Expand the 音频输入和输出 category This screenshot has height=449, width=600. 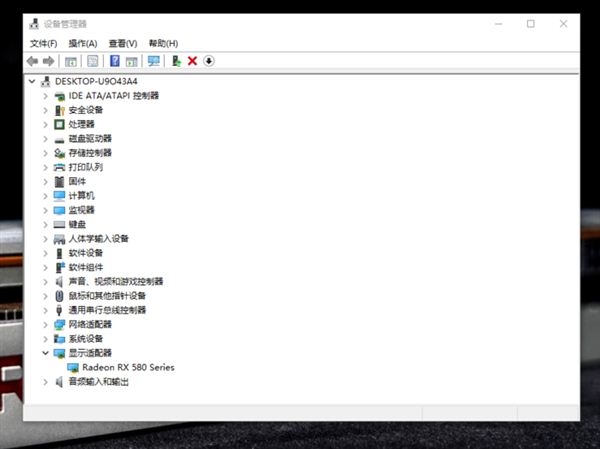(x=46, y=382)
